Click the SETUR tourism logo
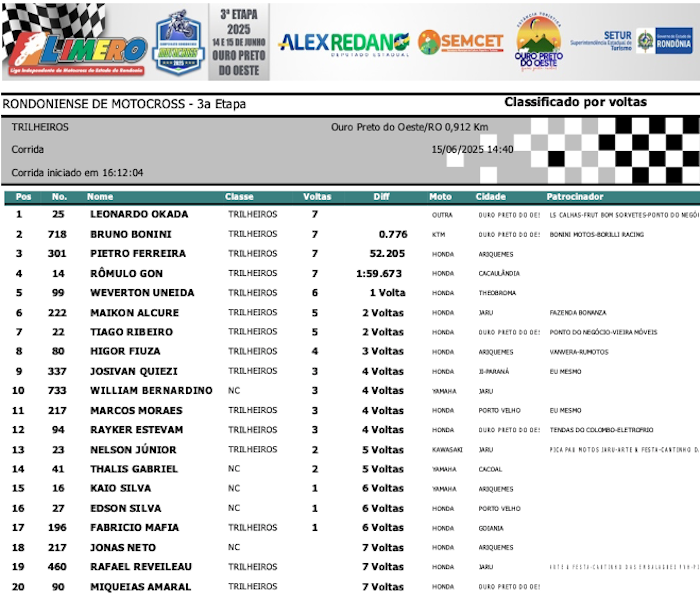 (x=615, y=41)
